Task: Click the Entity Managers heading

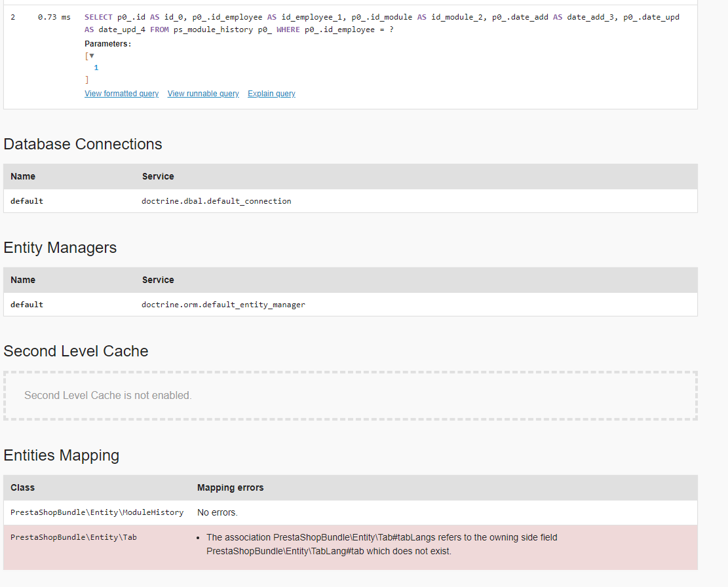Action: [x=60, y=248]
